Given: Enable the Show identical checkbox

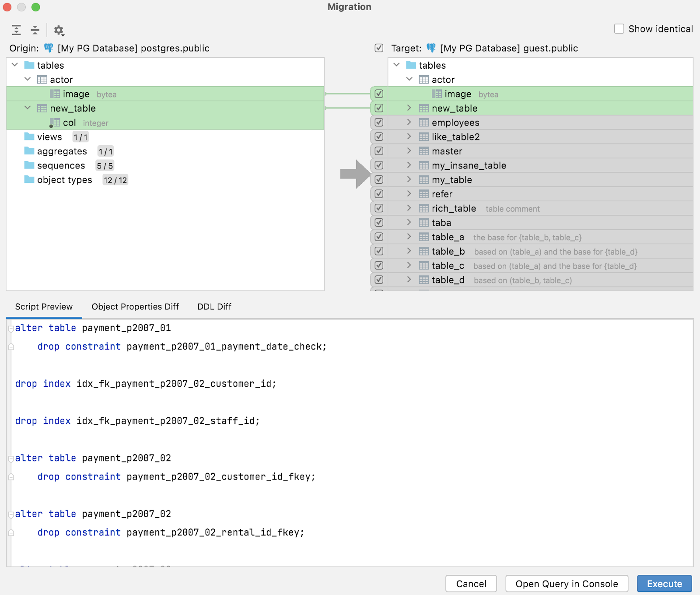Looking at the screenshot, I should (x=619, y=29).
